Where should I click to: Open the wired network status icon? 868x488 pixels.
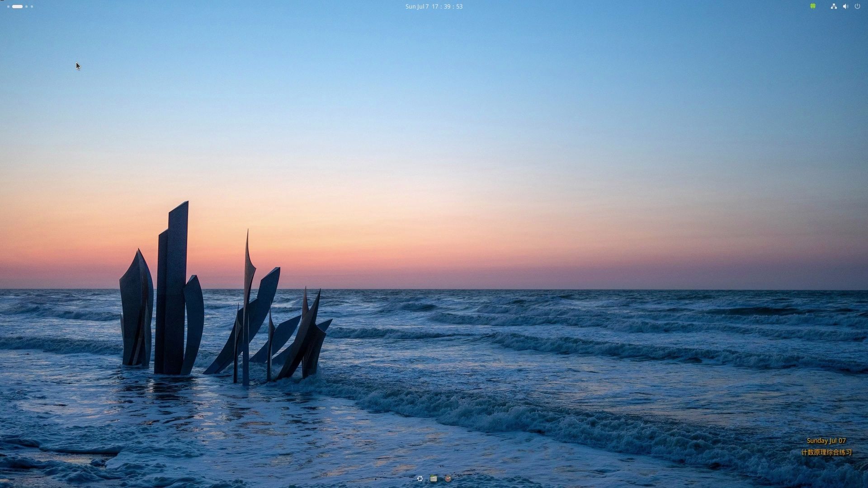coord(834,6)
